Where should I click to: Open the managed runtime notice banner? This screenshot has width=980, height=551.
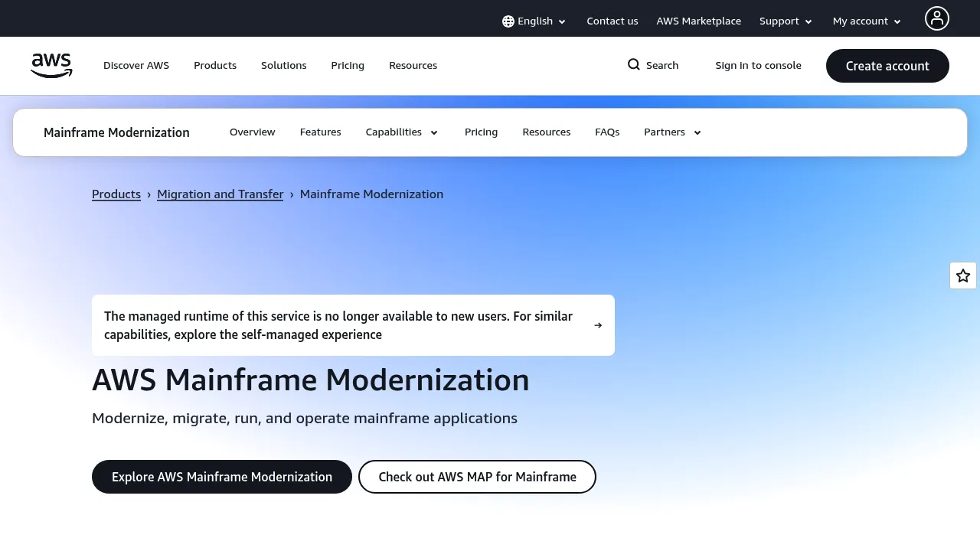click(x=353, y=325)
